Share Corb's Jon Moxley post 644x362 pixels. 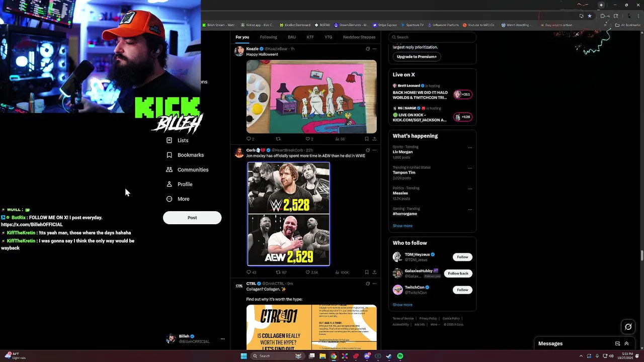[374, 273]
